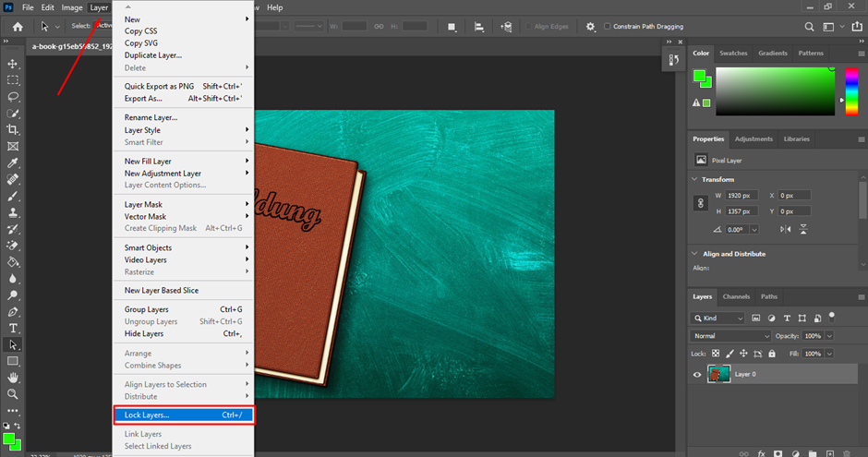This screenshot has width=868, height=457.
Task: Open the Normal blend mode dropdown
Action: 730,336
